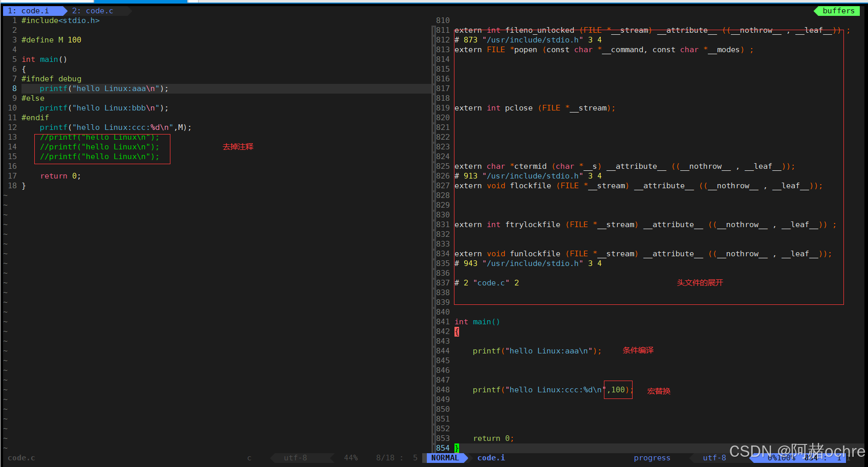Click the 44% position indicator in the left status bar

coord(351,458)
